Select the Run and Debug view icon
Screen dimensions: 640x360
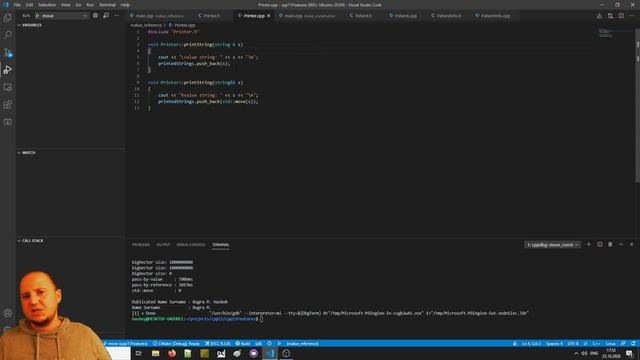pyautogui.click(x=7, y=70)
